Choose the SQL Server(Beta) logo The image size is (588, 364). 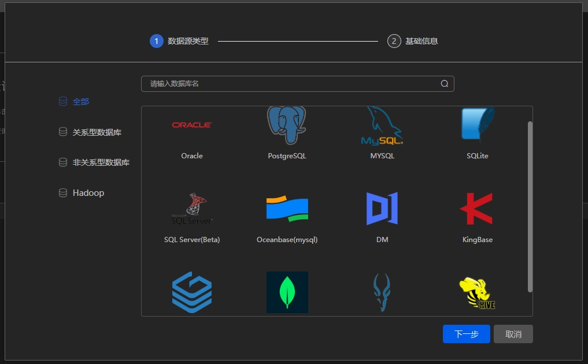[x=191, y=209]
